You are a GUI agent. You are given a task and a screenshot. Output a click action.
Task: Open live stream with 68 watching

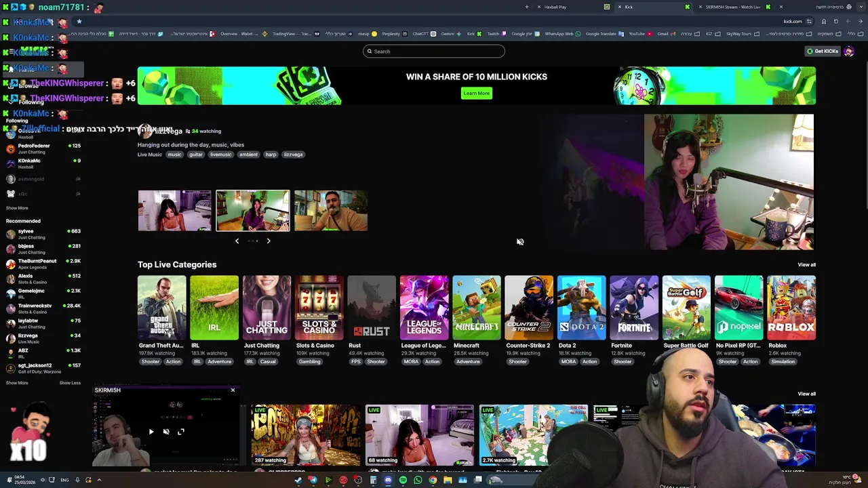click(420, 435)
